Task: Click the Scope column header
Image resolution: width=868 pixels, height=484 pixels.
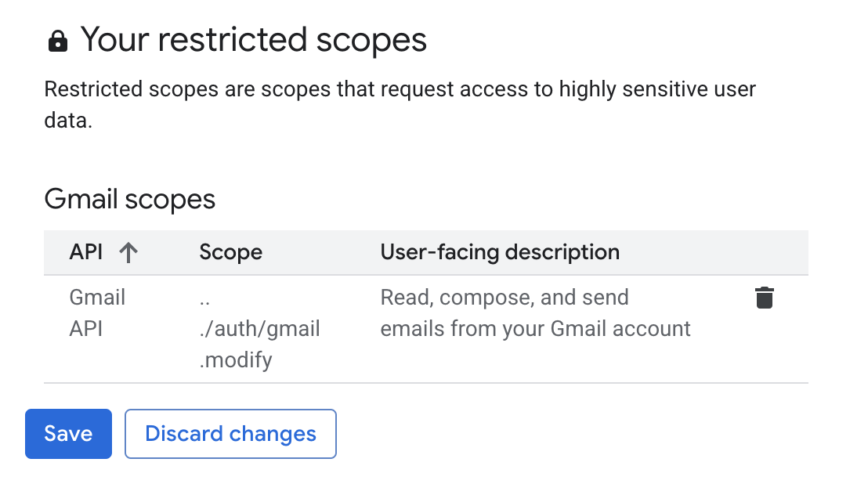Action: click(x=230, y=252)
